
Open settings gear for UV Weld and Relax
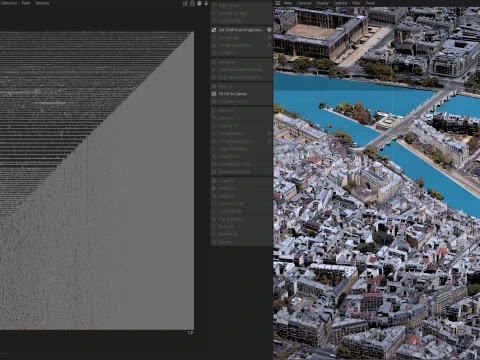click(269, 45)
